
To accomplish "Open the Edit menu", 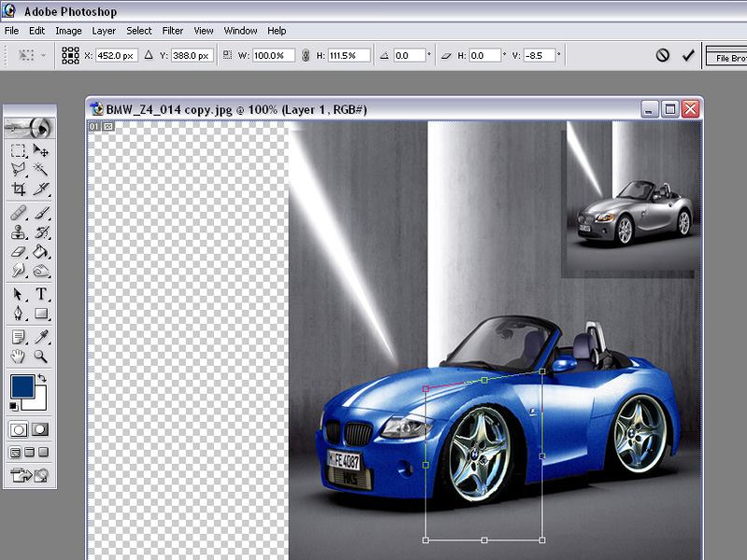I will tap(36, 31).
